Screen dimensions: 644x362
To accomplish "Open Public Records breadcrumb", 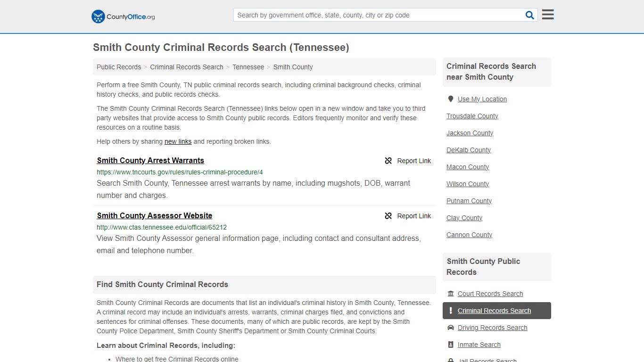I will [x=119, y=67].
